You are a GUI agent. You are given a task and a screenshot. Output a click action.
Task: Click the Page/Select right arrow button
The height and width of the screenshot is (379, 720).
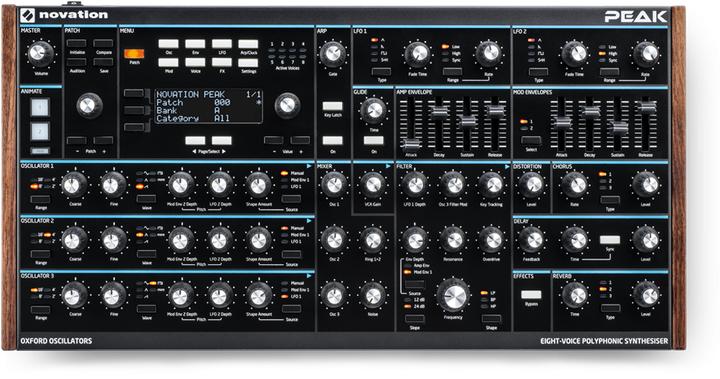(222, 141)
